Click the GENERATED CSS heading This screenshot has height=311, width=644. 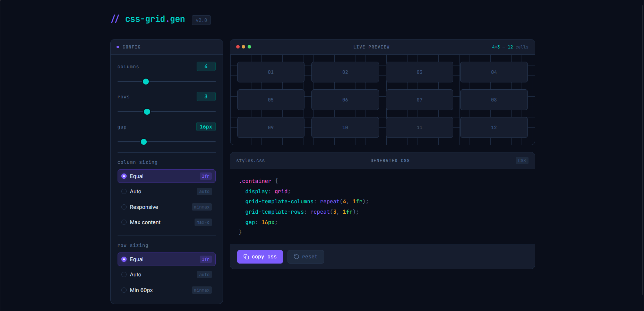(390, 161)
